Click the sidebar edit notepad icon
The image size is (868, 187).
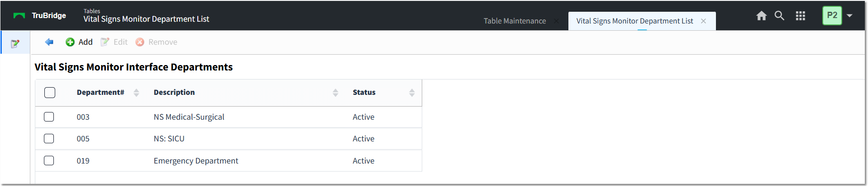(15, 43)
